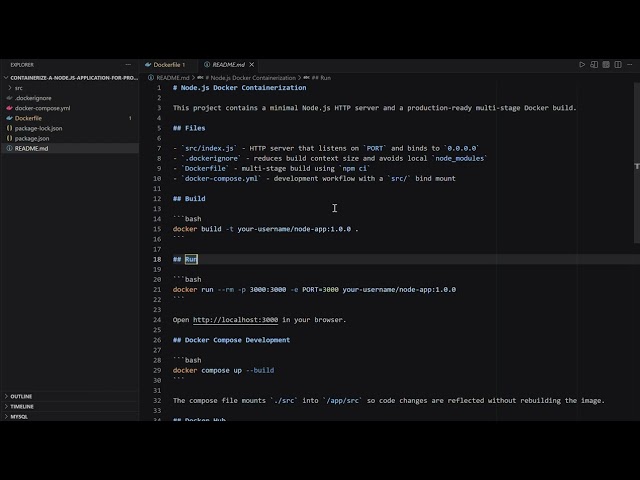Image resolution: width=640 pixels, height=480 pixels.
Task: Expand the MYSQL section
Action: pos(69,417)
